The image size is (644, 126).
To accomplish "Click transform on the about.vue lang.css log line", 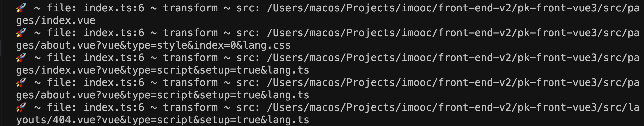I will [x=190, y=33].
